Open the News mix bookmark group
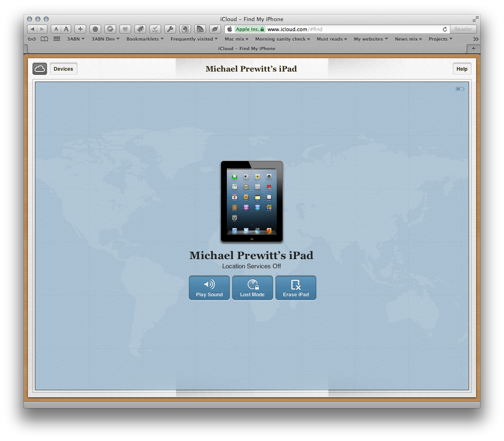This screenshot has width=504, height=441. [x=408, y=39]
